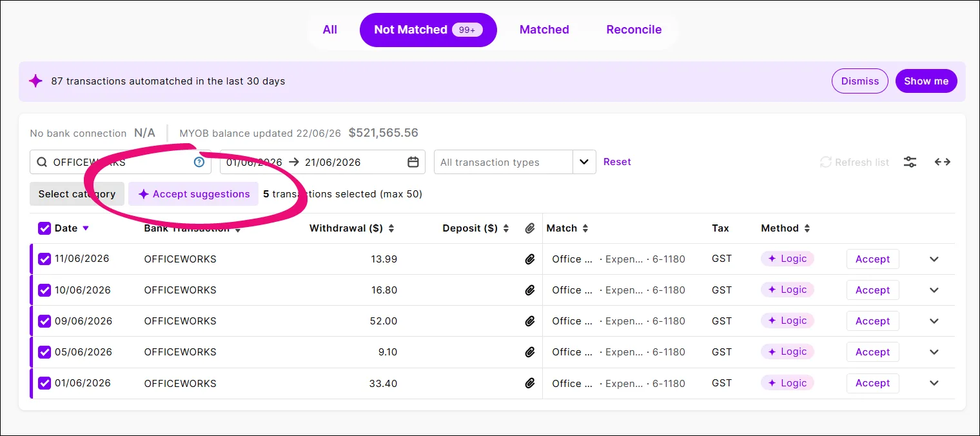This screenshot has width=980, height=436.
Task: Expand the 16.80 transaction row chevron
Action: 934,290
